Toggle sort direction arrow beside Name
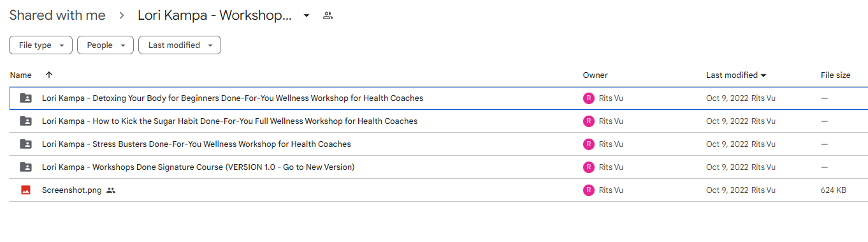This screenshot has width=868, height=242. click(x=49, y=75)
